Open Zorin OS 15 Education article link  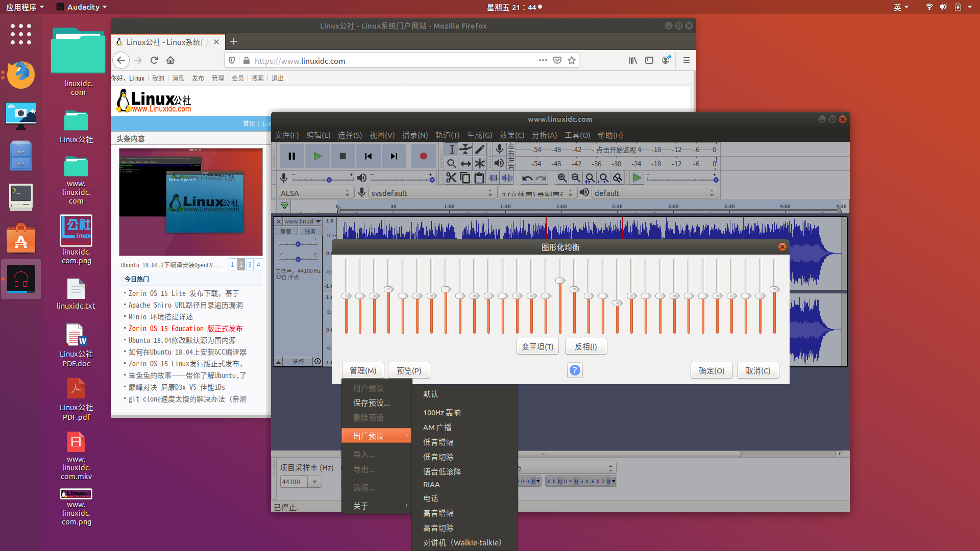click(x=185, y=329)
